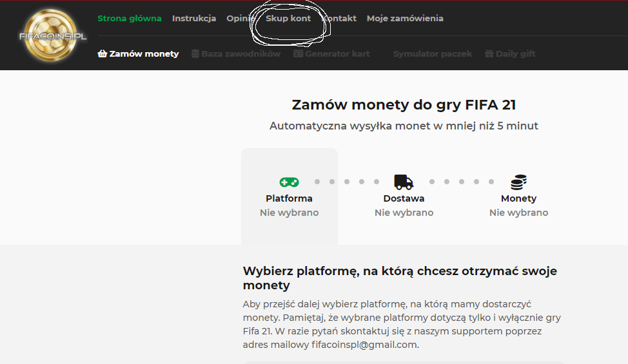Click the card icon beside Generator kart
This screenshot has width=628, height=364.
pyautogui.click(x=298, y=53)
